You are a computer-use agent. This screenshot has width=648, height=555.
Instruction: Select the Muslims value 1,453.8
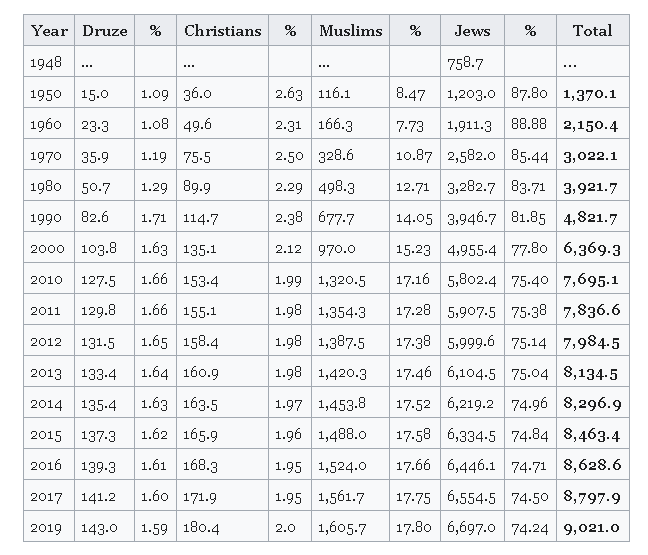(341, 404)
